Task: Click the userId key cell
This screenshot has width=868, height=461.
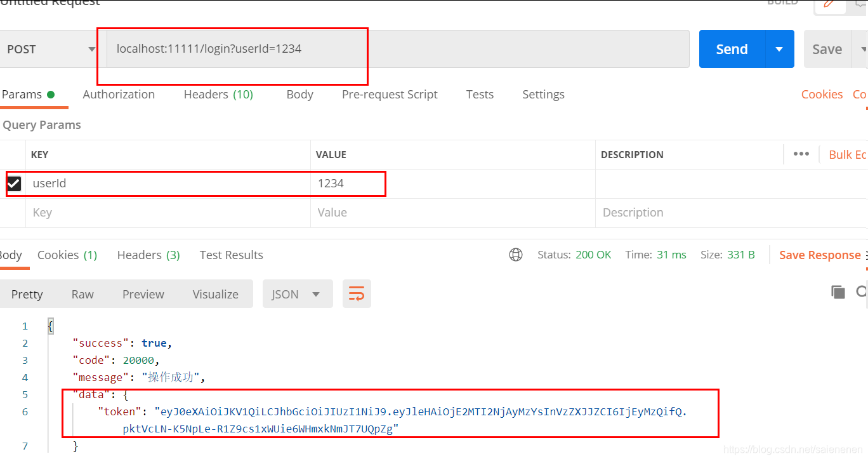Action: tap(168, 184)
